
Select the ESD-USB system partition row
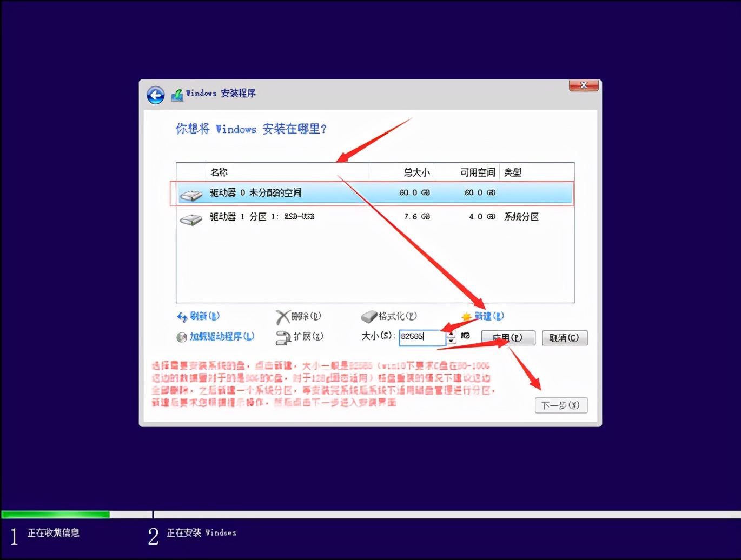click(x=325, y=217)
